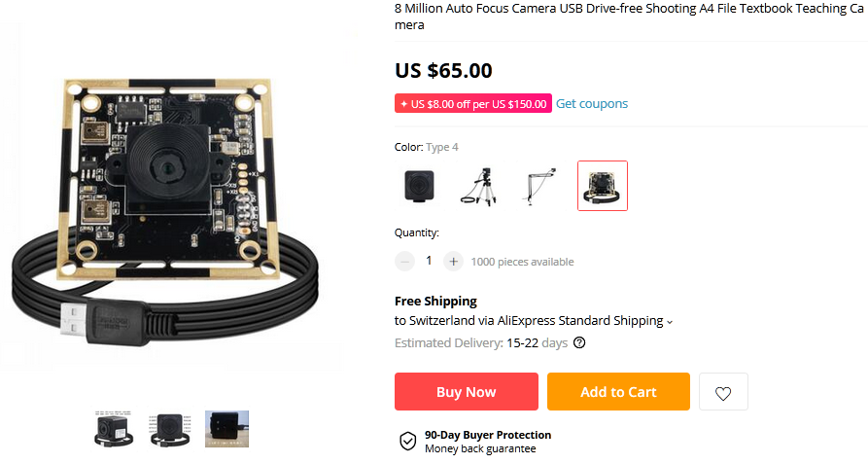
Task: Click the wishlist heart icon
Action: click(x=723, y=392)
